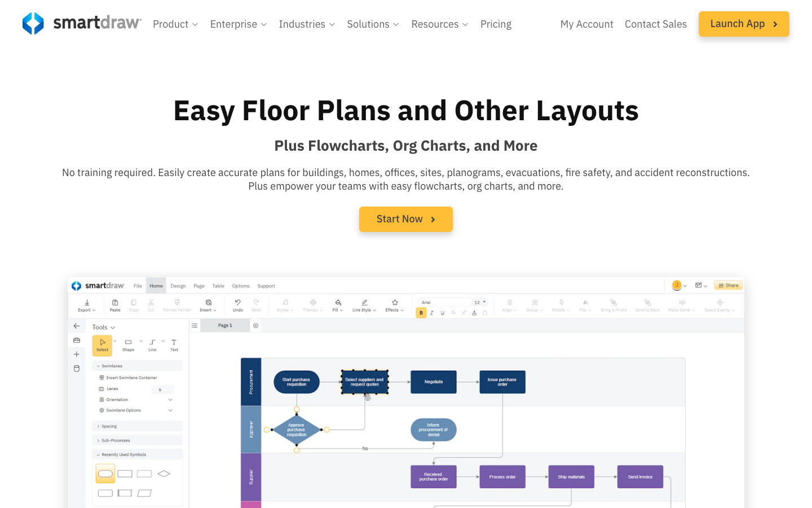
Task: Pick the Shape tool in Tools panel
Action: pyautogui.click(x=129, y=345)
